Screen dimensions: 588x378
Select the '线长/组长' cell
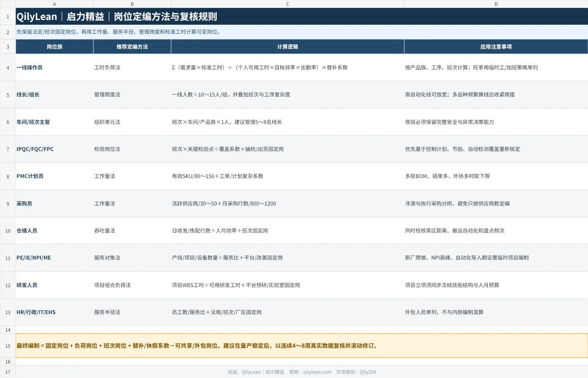[55, 94]
